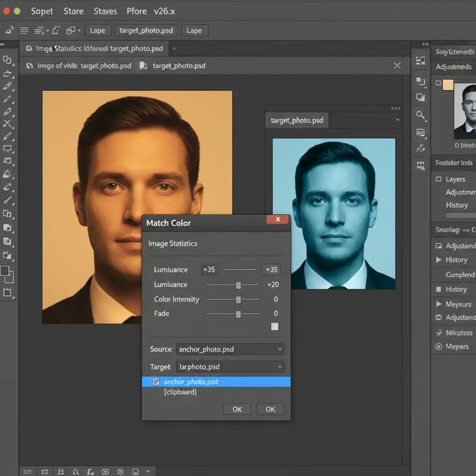Click the foreground color swatch in toolbar
This screenshot has height=476, width=476.
pyautogui.click(x=5, y=271)
